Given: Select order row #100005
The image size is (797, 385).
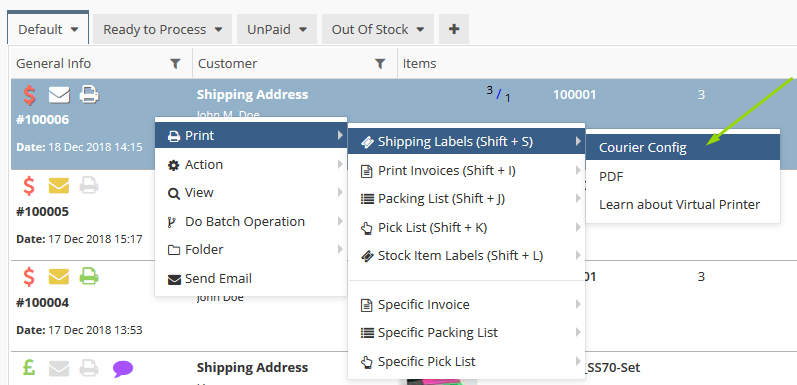Looking at the screenshot, I should [81, 215].
